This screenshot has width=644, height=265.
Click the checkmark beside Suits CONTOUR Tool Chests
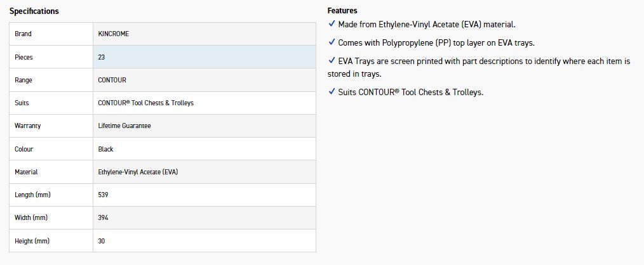[332, 91]
